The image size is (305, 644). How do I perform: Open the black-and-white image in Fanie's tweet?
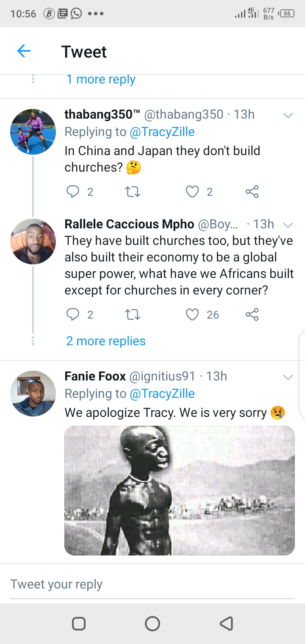180,490
